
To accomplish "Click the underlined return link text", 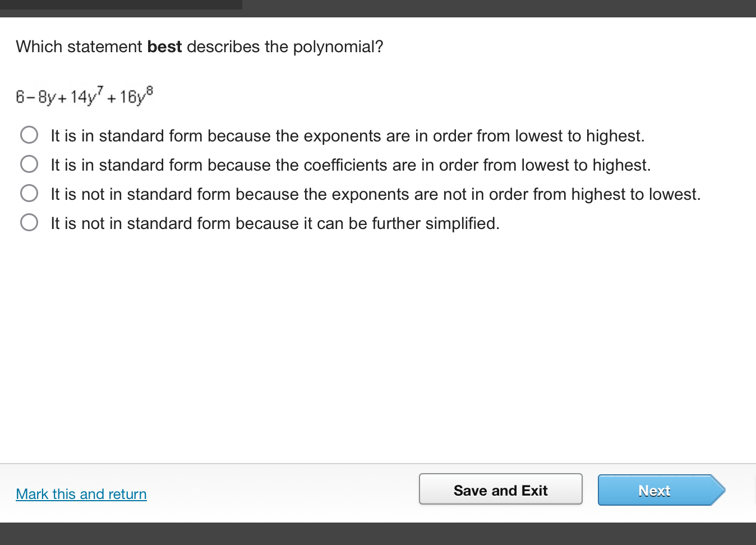I will pos(81,494).
